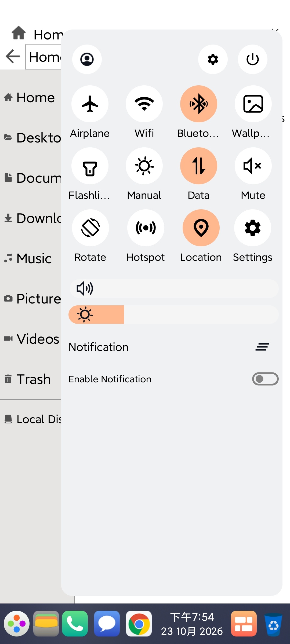
Task: Expand the Notification list menu icon
Action: (x=262, y=347)
